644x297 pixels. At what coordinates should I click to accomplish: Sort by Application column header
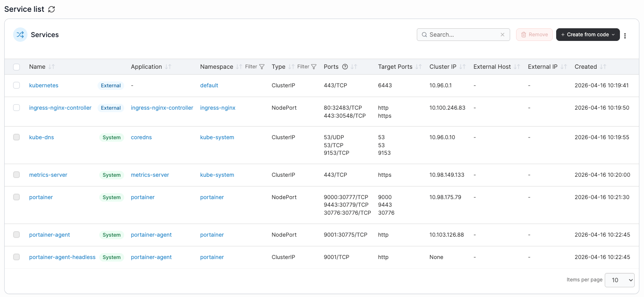tap(146, 67)
